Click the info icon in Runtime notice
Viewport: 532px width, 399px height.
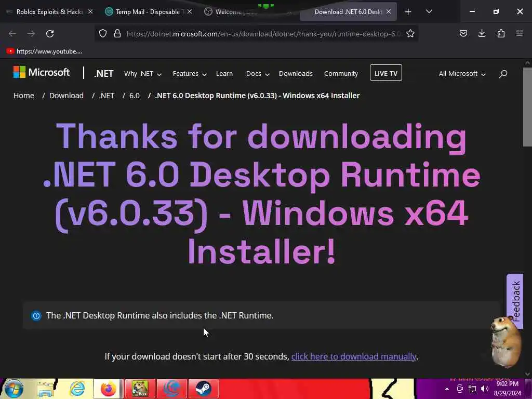tap(36, 316)
